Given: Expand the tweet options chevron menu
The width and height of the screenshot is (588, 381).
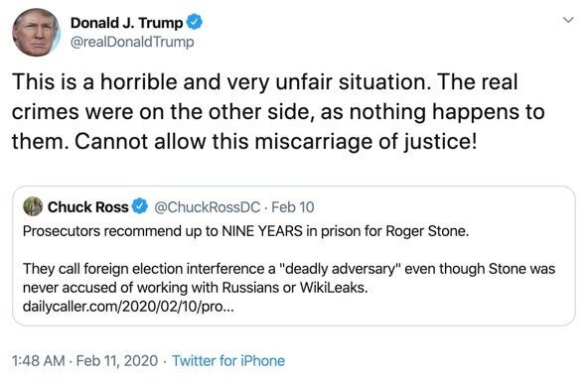Looking at the screenshot, I should 568,20.
